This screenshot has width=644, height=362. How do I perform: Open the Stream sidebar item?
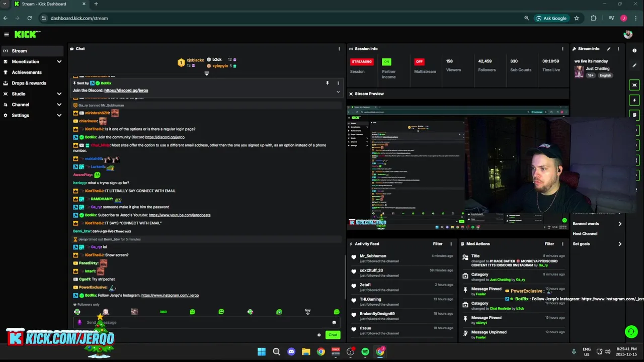pos(33,51)
